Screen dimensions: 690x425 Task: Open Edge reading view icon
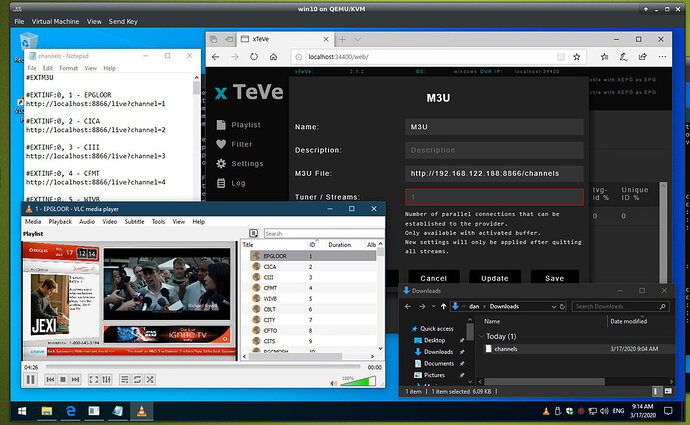[561, 57]
